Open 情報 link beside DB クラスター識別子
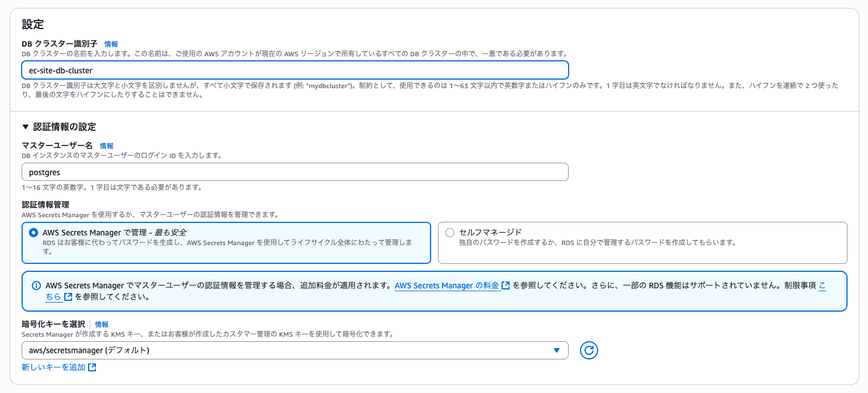The image size is (868, 393). pos(111,44)
